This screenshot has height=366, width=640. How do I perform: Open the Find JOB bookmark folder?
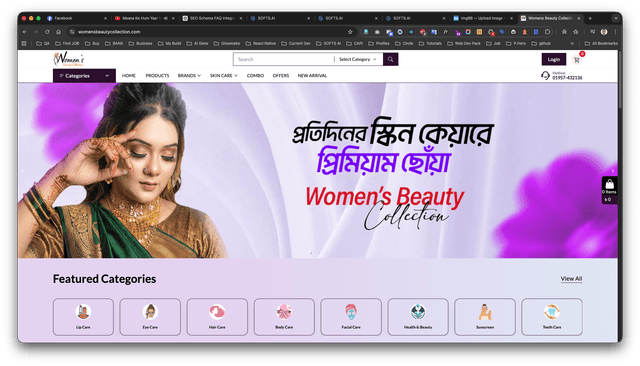68,43
